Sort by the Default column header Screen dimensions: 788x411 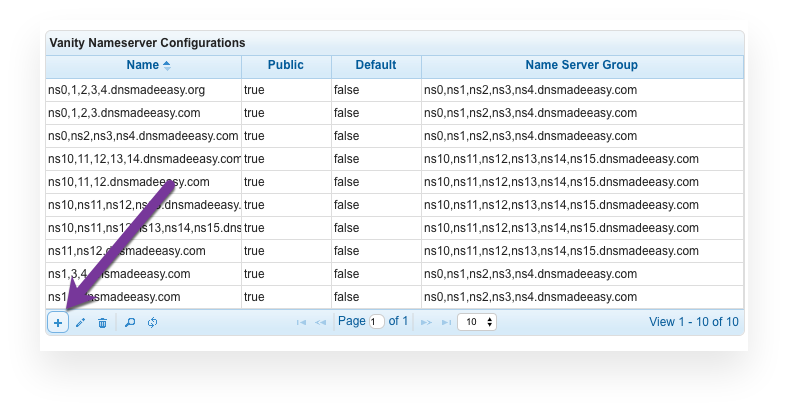(x=376, y=65)
